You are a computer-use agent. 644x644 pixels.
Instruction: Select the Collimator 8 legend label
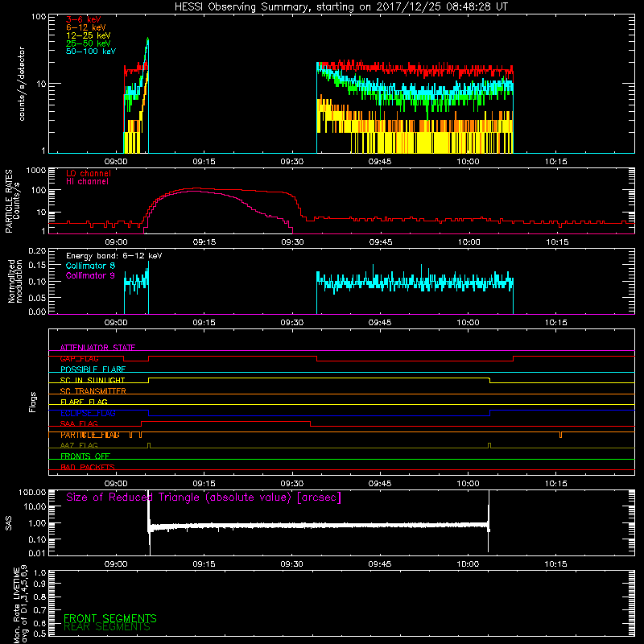click(90, 266)
